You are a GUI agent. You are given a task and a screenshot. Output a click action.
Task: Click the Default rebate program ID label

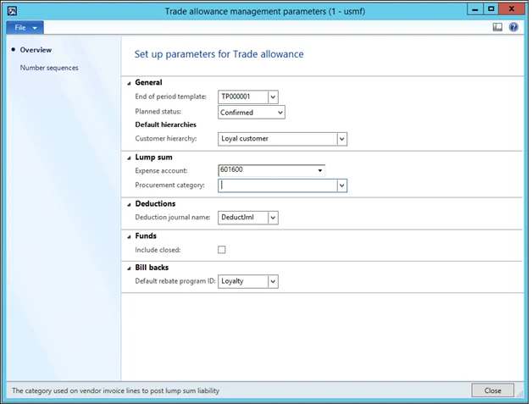click(x=175, y=281)
